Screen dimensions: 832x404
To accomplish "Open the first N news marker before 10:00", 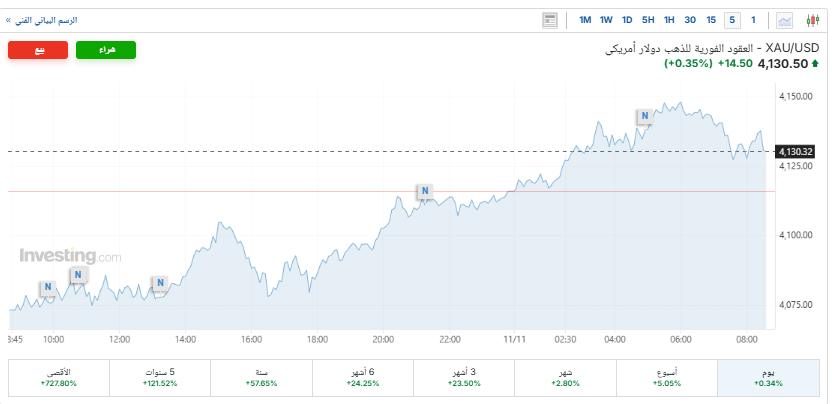I will click(47, 288).
